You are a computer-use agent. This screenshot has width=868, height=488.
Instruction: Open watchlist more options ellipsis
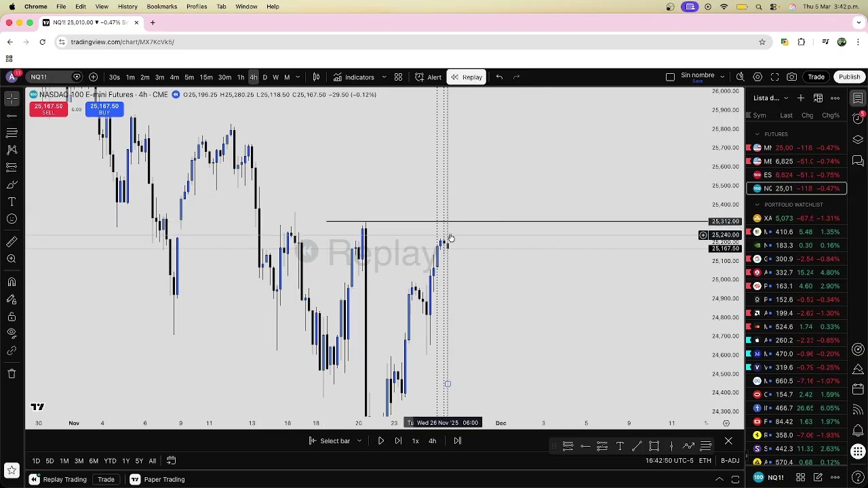[835, 98]
